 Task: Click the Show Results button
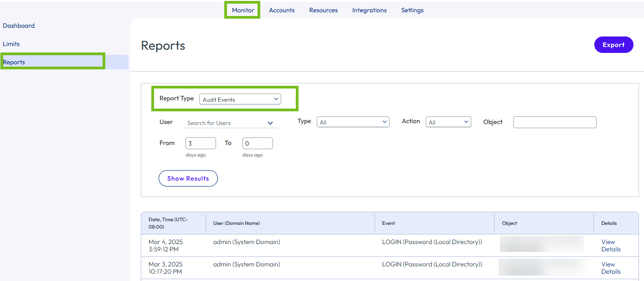tap(188, 178)
